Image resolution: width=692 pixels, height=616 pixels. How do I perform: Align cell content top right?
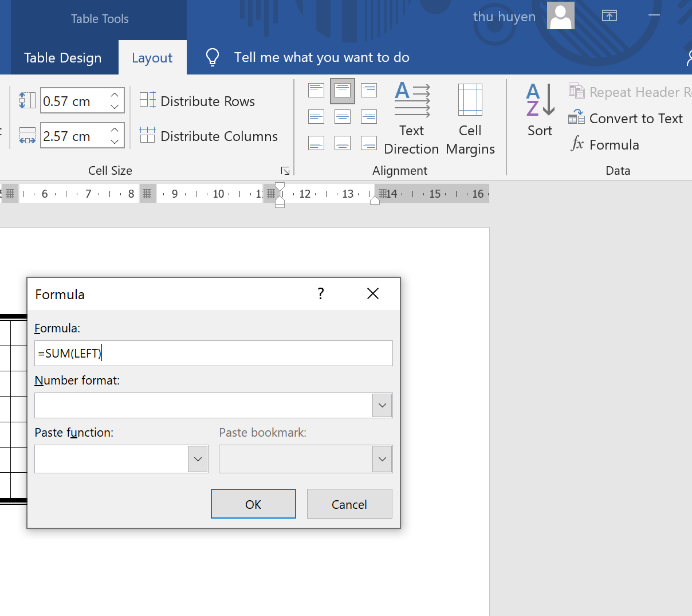click(369, 90)
